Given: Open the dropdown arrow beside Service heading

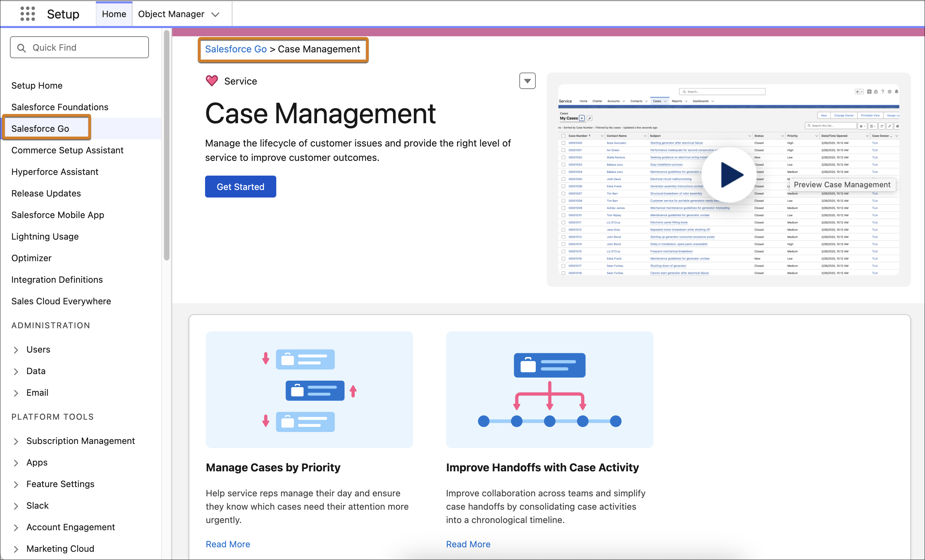Looking at the screenshot, I should pos(527,81).
